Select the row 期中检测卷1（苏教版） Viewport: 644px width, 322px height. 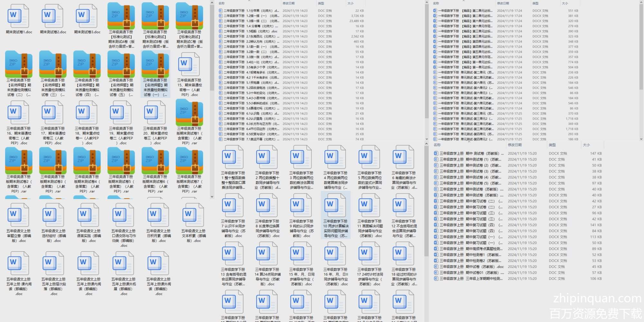click(517, 255)
